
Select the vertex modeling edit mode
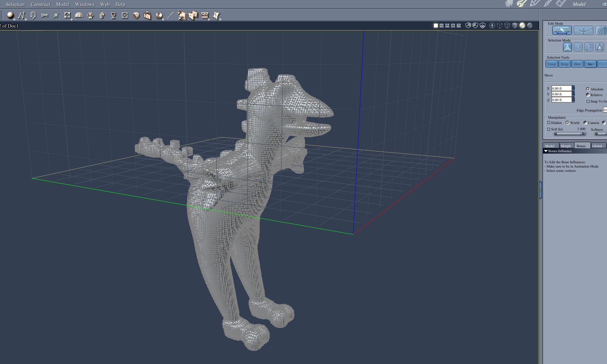pyautogui.click(x=562, y=30)
